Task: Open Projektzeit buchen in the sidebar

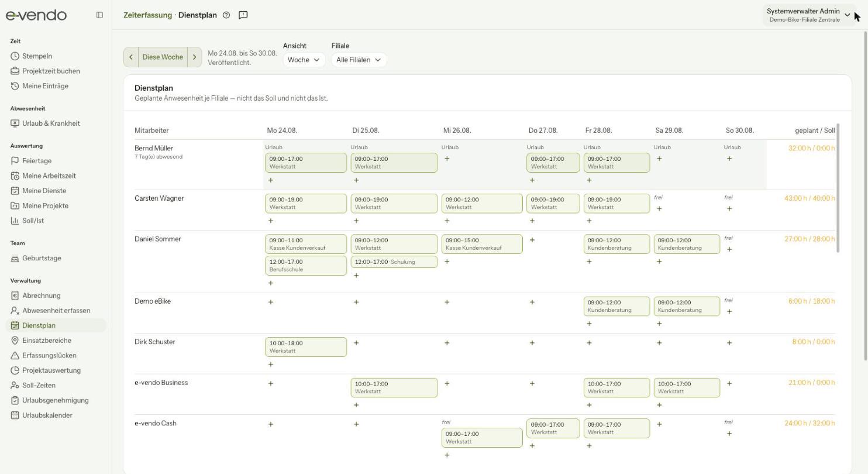Action: pyautogui.click(x=56, y=71)
